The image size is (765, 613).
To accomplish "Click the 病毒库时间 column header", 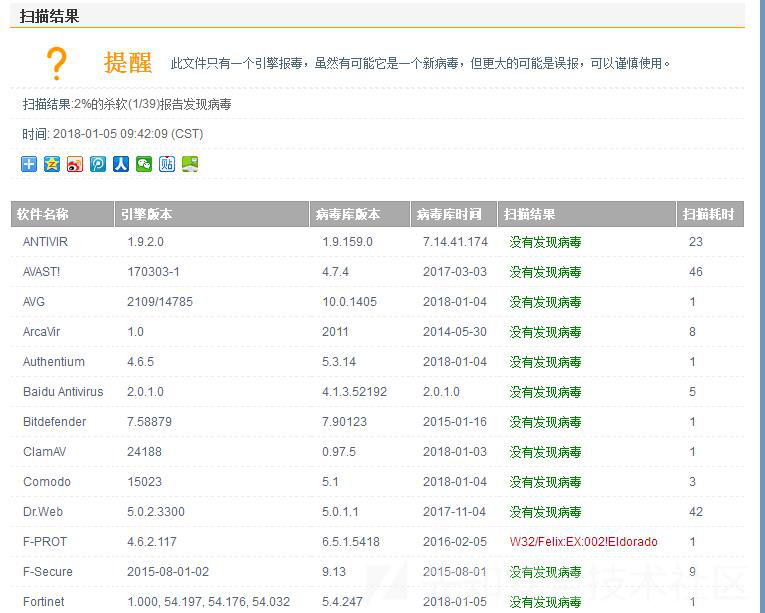I will tap(454, 214).
